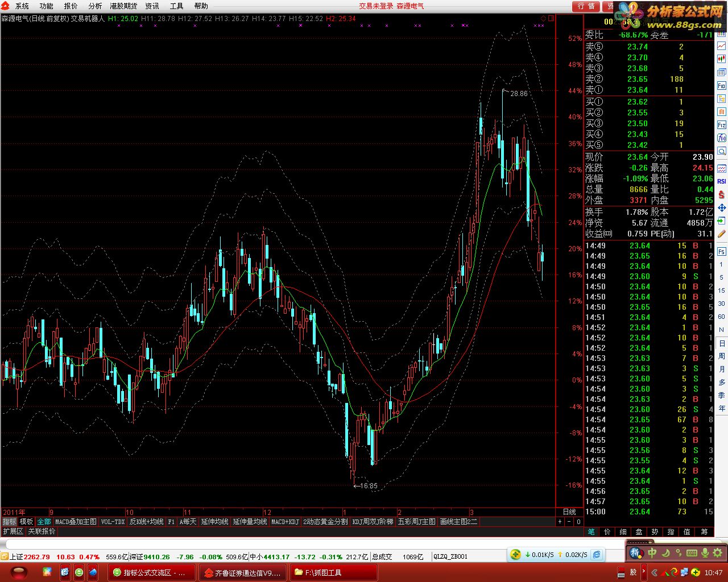Screen dimensions: 728x582
Task: Select the 延伸量均线 indicator tab
Action: point(250,522)
